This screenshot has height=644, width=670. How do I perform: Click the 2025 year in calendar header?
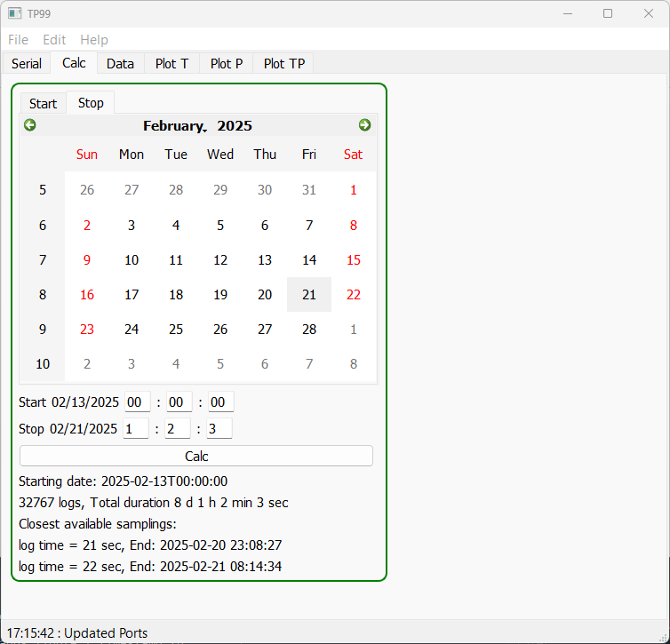[235, 125]
